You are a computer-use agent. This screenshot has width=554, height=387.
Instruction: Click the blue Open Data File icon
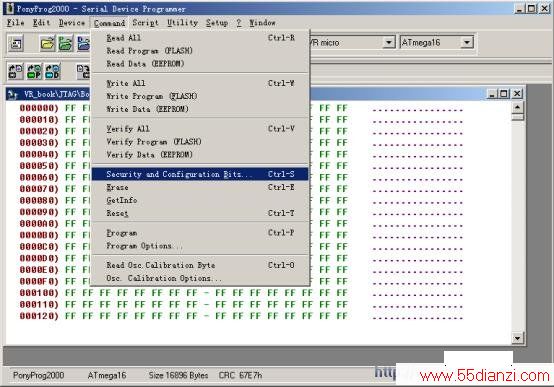click(x=84, y=43)
